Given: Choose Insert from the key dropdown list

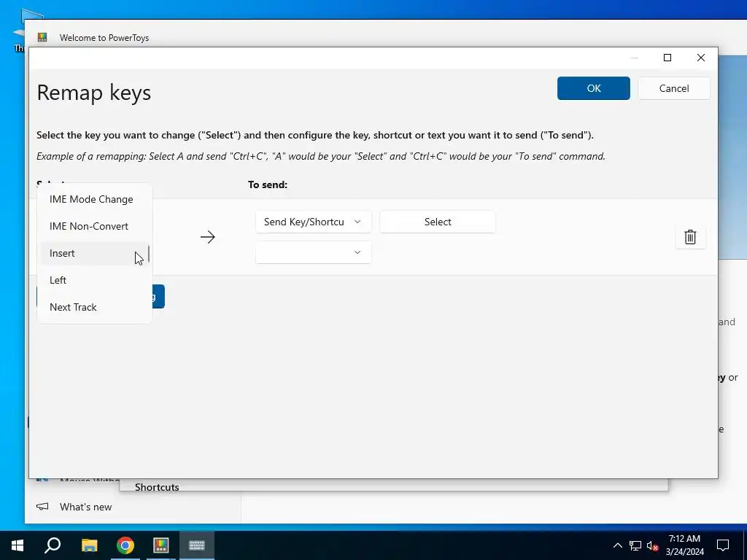Looking at the screenshot, I should click(x=94, y=253).
